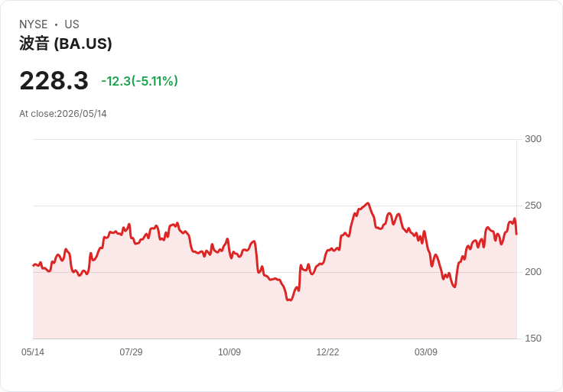Select the 10/09 date axis label

click(229, 352)
